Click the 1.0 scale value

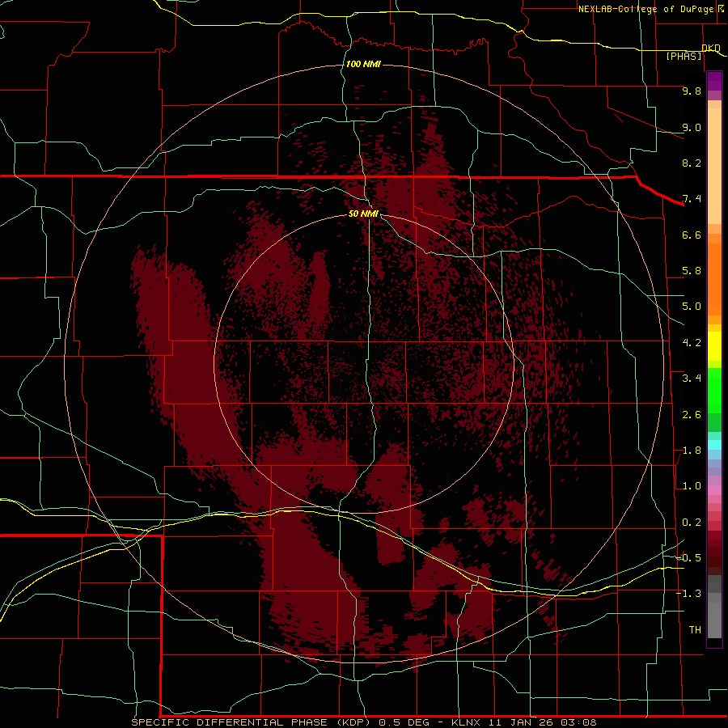pyautogui.click(x=692, y=486)
